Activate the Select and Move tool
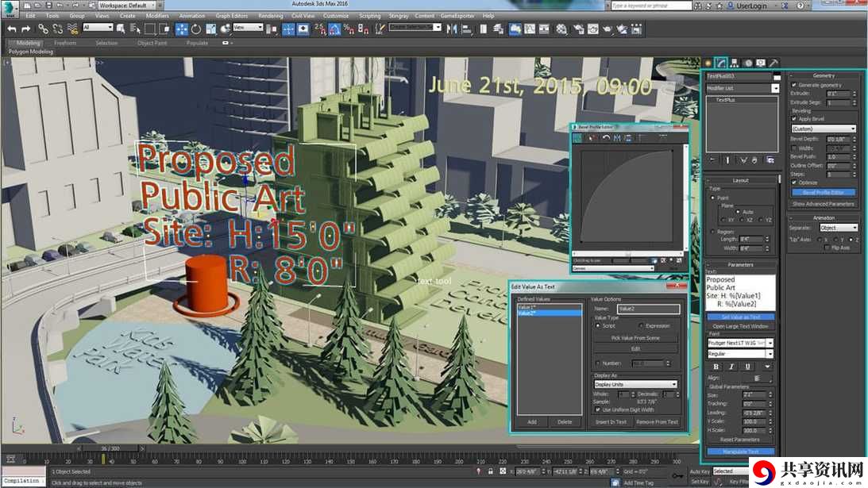 [182, 29]
